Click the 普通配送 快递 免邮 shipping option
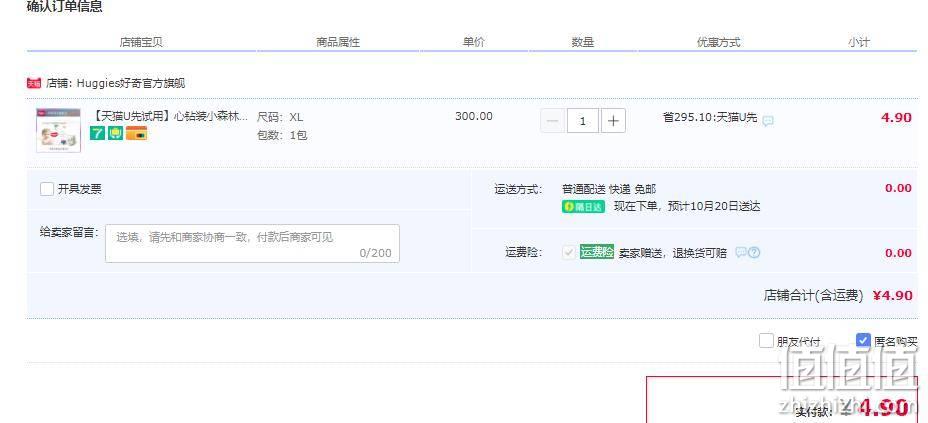 (x=609, y=189)
